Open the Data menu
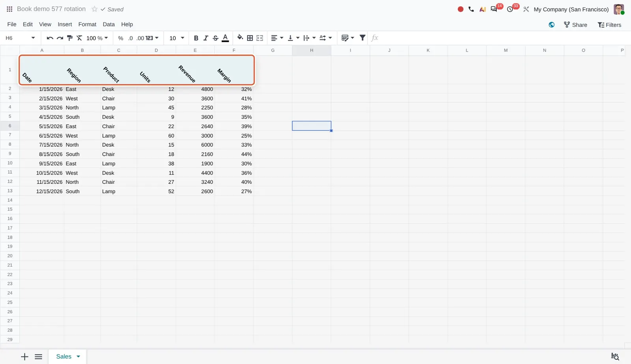631x364 pixels. point(108,24)
